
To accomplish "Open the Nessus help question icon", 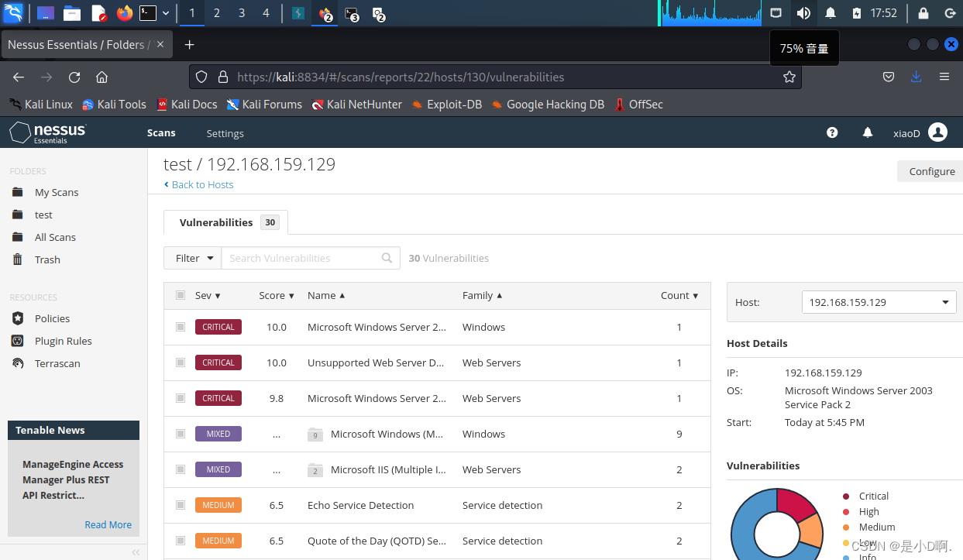I will [832, 132].
